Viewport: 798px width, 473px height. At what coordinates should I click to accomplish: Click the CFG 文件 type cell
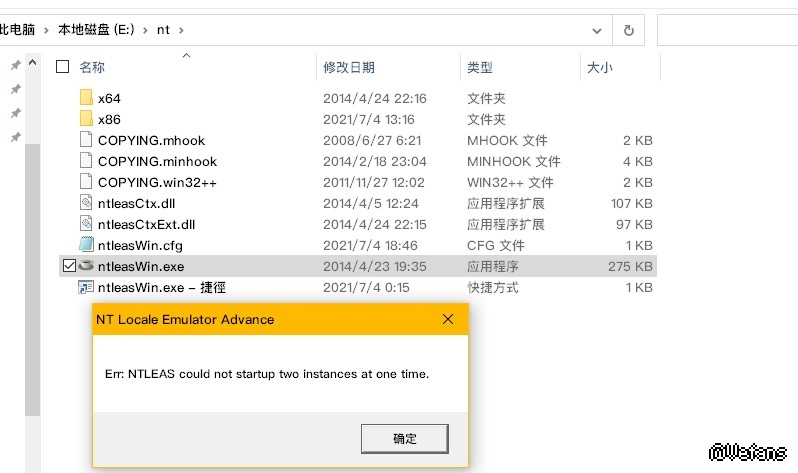tap(496, 245)
